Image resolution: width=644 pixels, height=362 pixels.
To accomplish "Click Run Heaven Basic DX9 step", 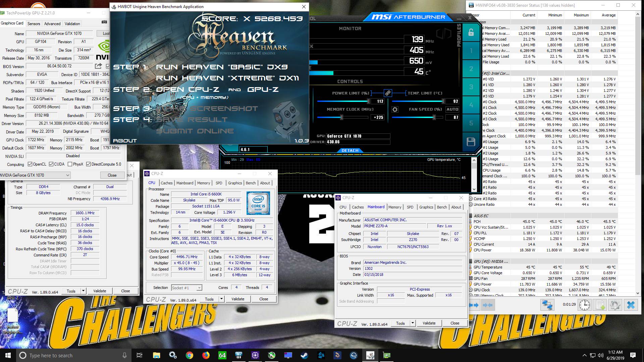I will click(x=221, y=67).
